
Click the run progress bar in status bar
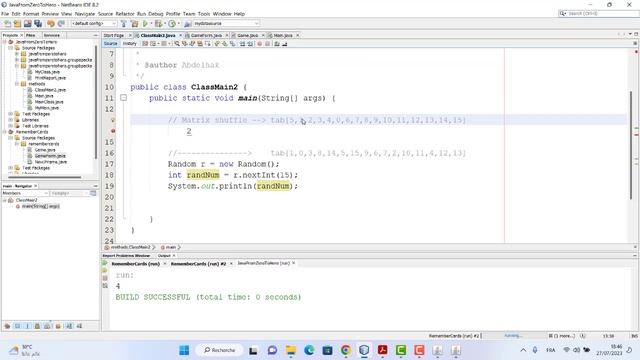coord(513,336)
